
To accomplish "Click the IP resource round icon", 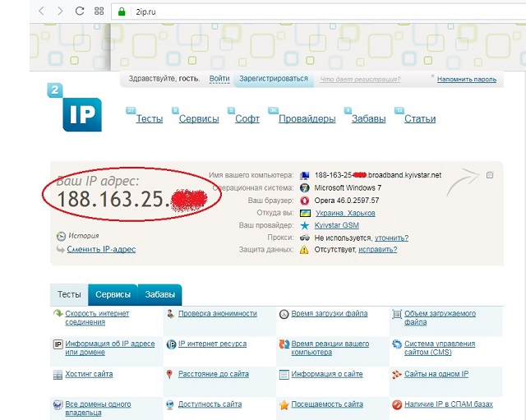I will [x=171, y=344].
